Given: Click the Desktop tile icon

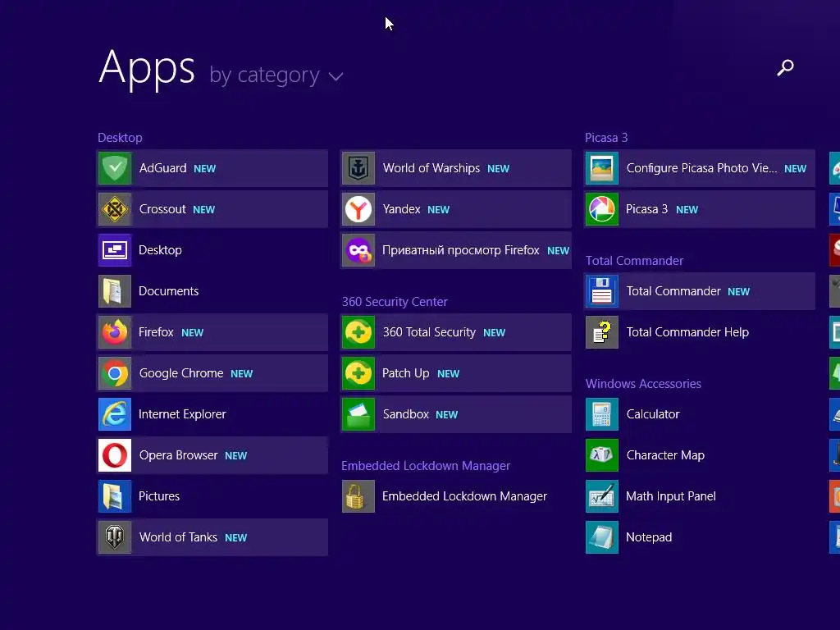Looking at the screenshot, I should pyautogui.click(x=115, y=250).
